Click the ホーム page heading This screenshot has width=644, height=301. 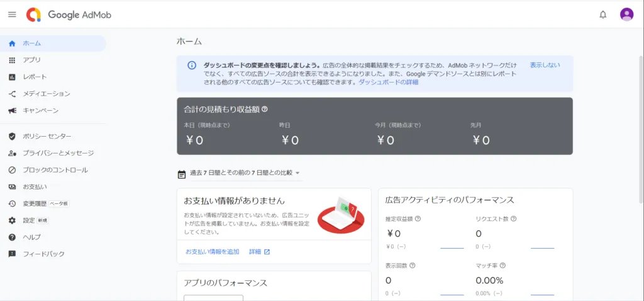click(189, 41)
